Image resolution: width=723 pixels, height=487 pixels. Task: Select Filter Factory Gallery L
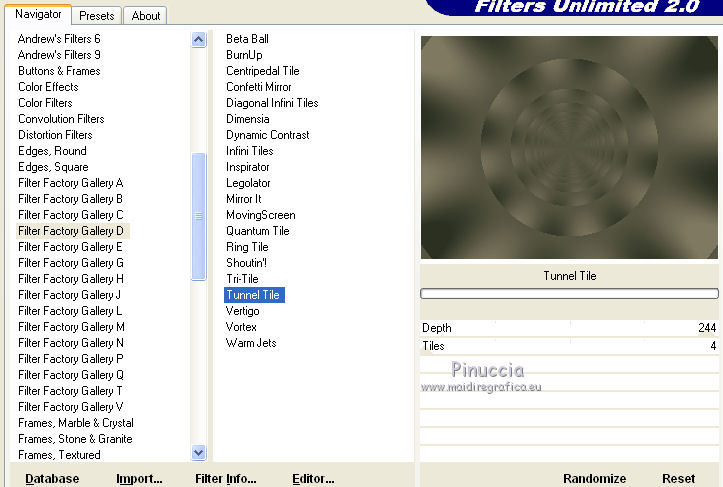coord(70,311)
